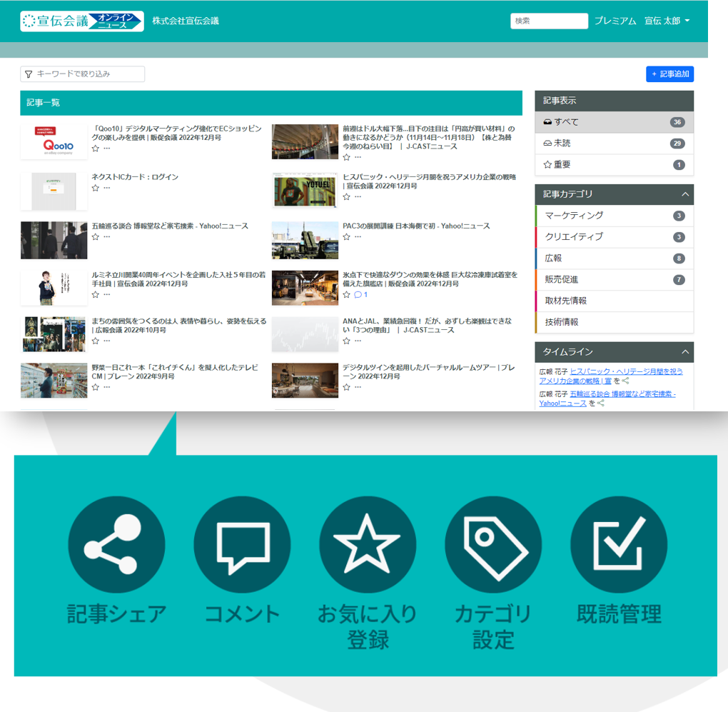Viewport: 728px width, 712px height.
Task: Open the ルミネ立川 person thumbnail
Action: point(54,288)
